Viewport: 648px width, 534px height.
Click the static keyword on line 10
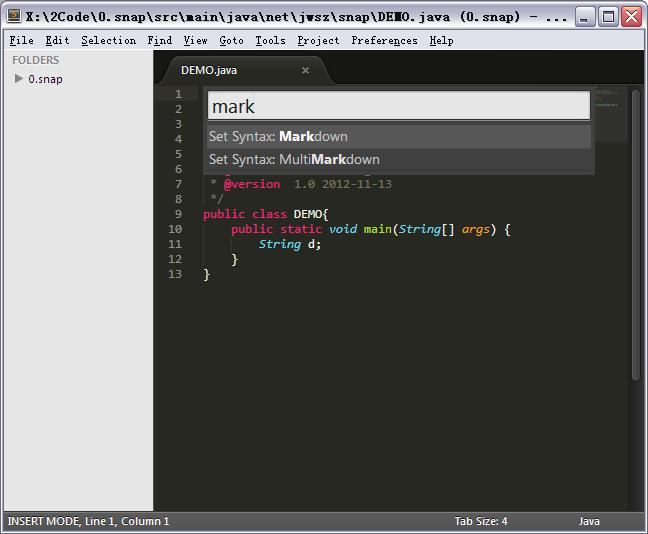pyautogui.click(x=301, y=229)
